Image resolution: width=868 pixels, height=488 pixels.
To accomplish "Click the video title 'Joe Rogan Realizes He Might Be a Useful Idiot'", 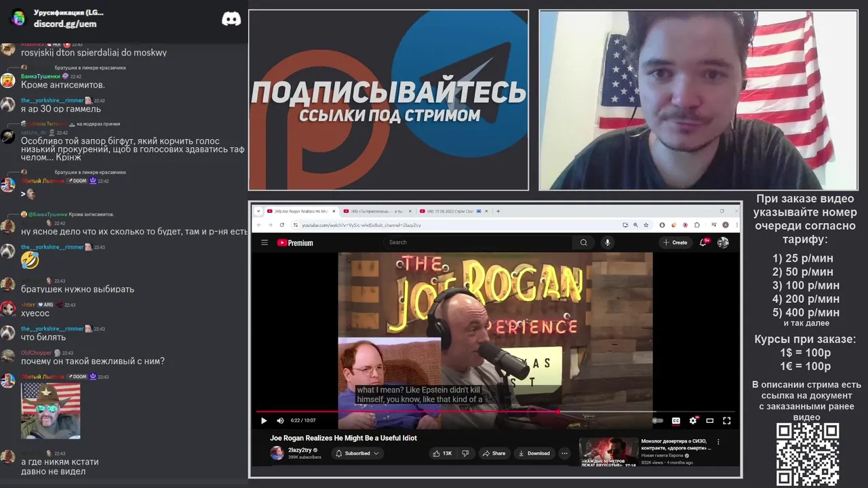I will pyautogui.click(x=344, y=438).
